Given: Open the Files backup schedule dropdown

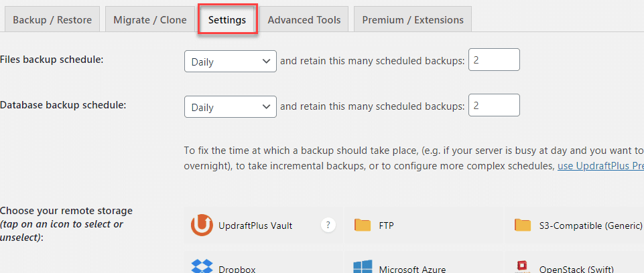Looking at the screenshot, I should click(230, 62).
